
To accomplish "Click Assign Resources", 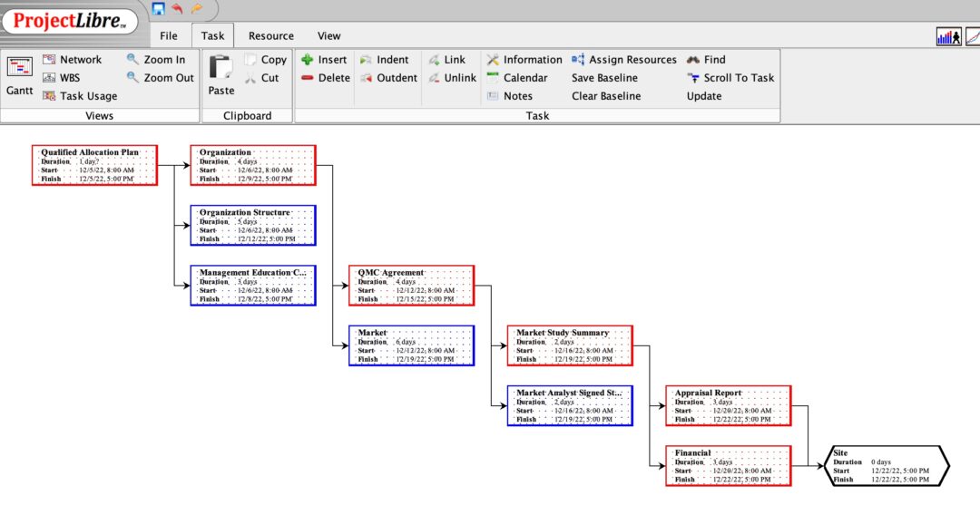I will (623, 59).
